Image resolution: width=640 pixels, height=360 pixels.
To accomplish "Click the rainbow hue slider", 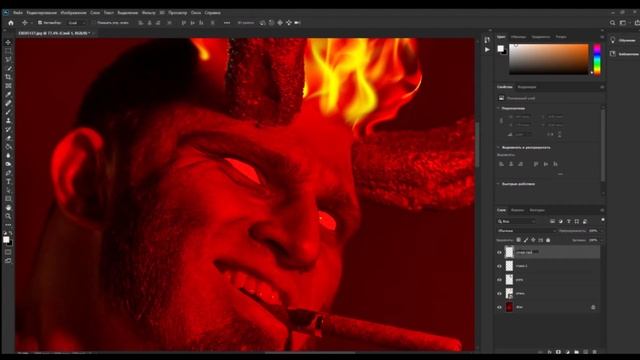I will [597, 60].
